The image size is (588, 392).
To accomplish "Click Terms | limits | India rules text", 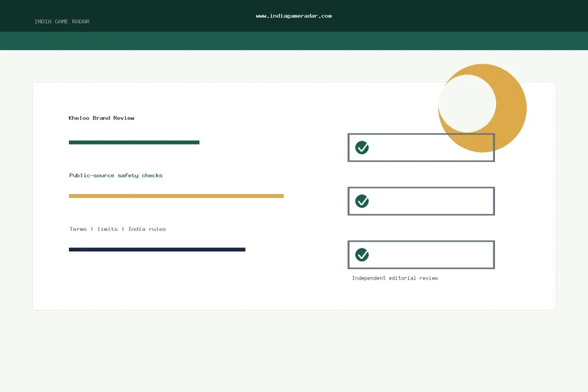I will pyautogui.click(x=117, y=229).
